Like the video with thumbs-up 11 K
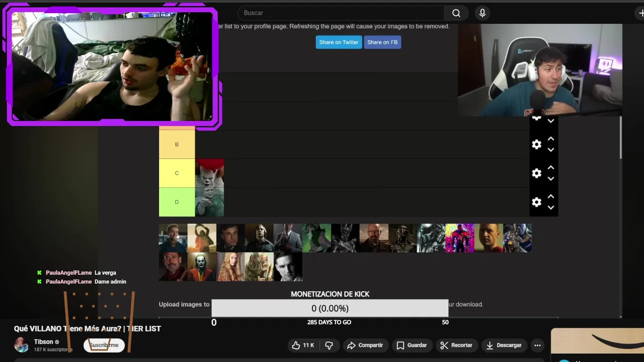The height and width of the screenshot is (362, 644). point(303,345)
